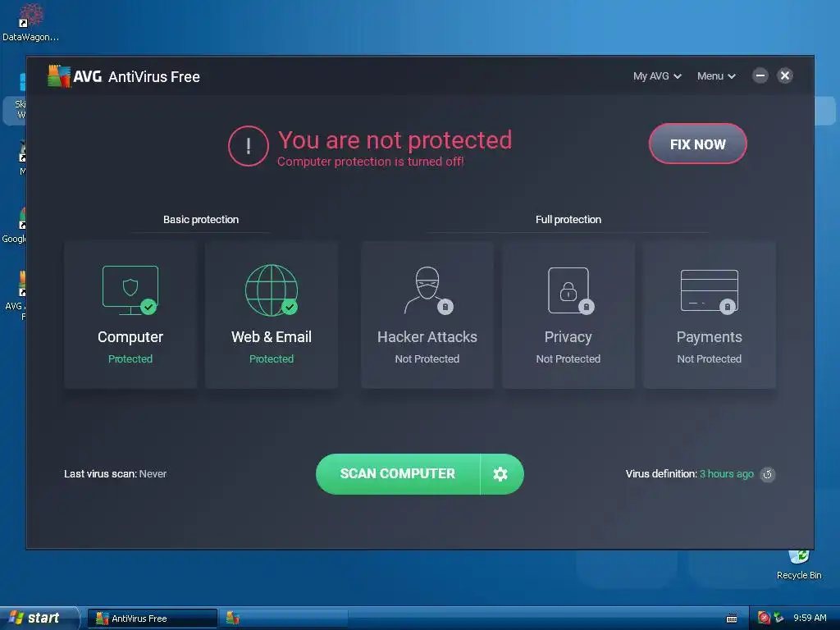Click the Web & Email label
The image size is (840, 630).
(271, 337)
